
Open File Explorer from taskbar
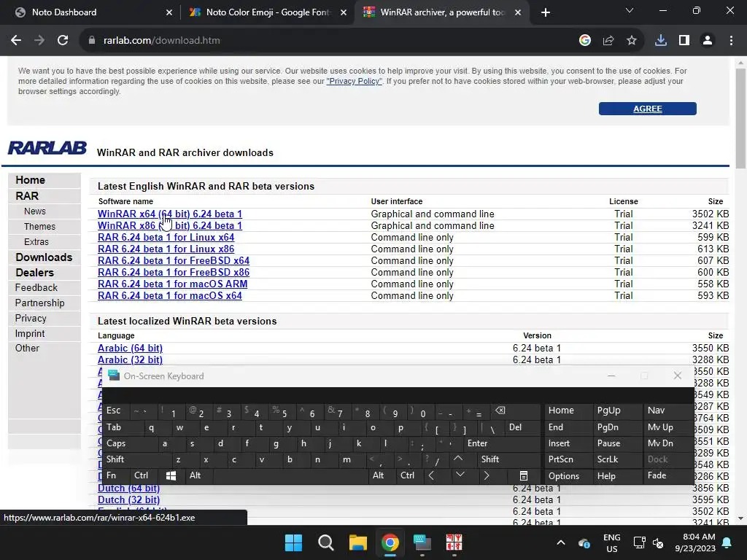click(357, 542)
